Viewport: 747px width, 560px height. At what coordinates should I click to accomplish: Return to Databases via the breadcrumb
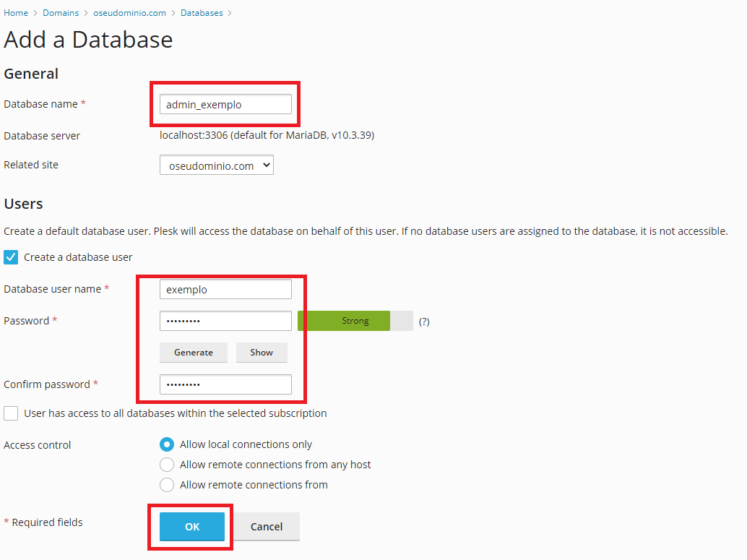coord(202,13)
